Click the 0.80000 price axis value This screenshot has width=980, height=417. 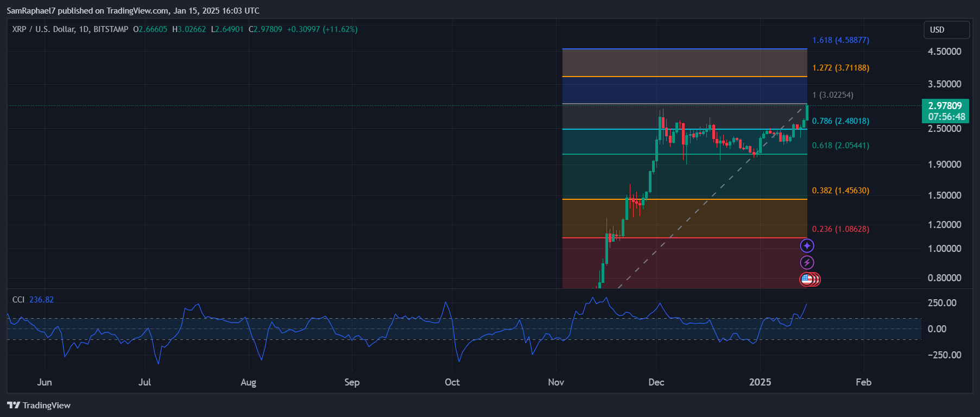click(x=944, y=278)
